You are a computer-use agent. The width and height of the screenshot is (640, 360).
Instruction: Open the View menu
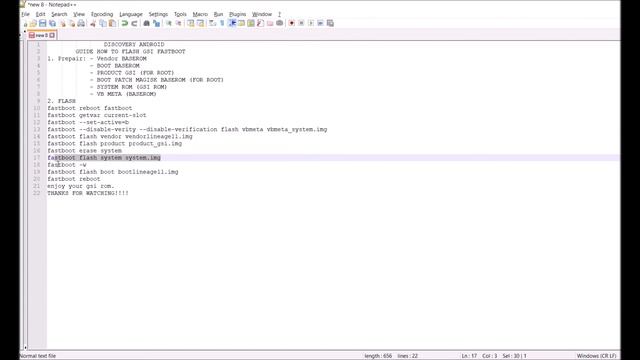point(79,14)
